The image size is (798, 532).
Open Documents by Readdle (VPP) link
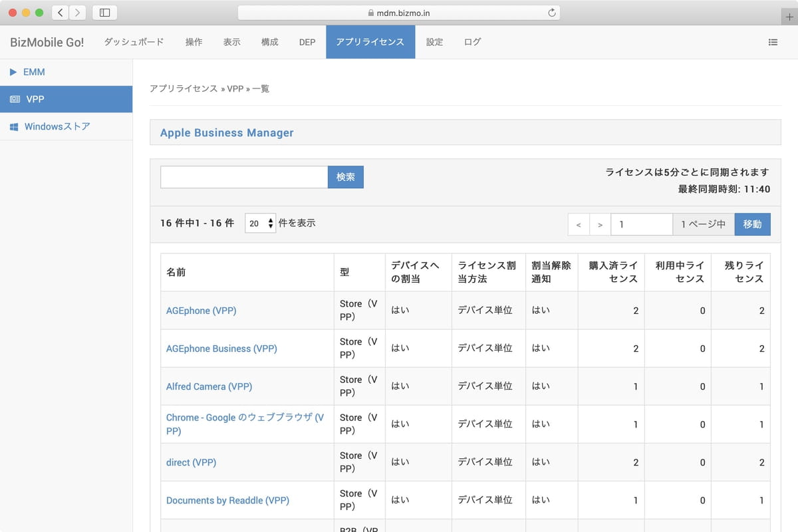227,500
